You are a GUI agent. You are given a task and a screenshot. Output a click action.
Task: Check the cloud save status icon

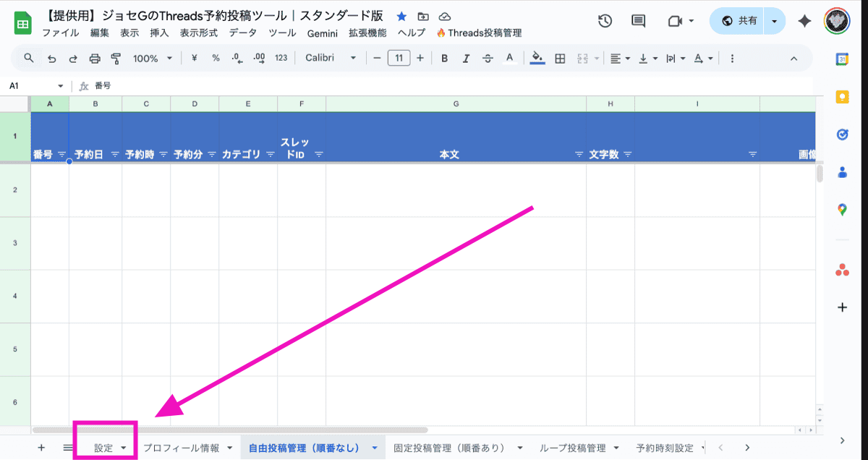(445, 16)
